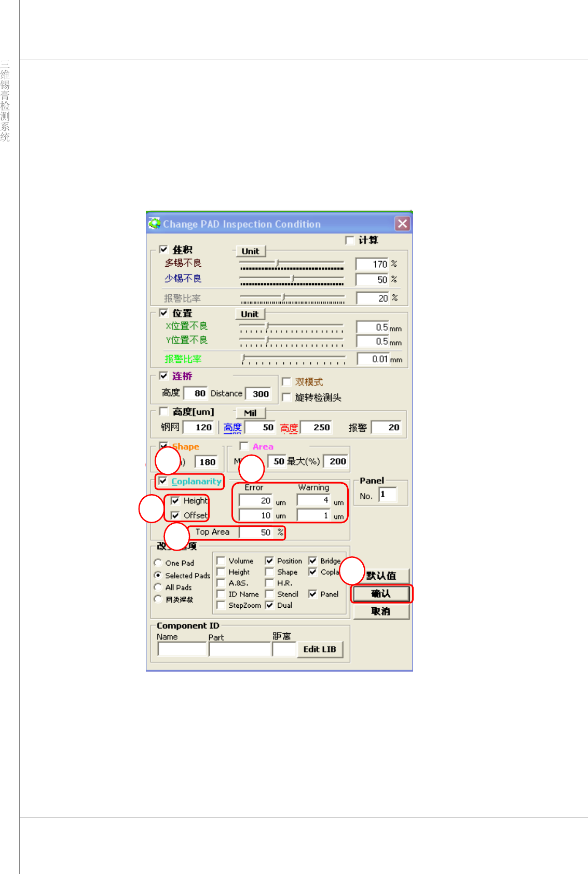Click the Offset Error field showing 10

(x=256, y=515)
